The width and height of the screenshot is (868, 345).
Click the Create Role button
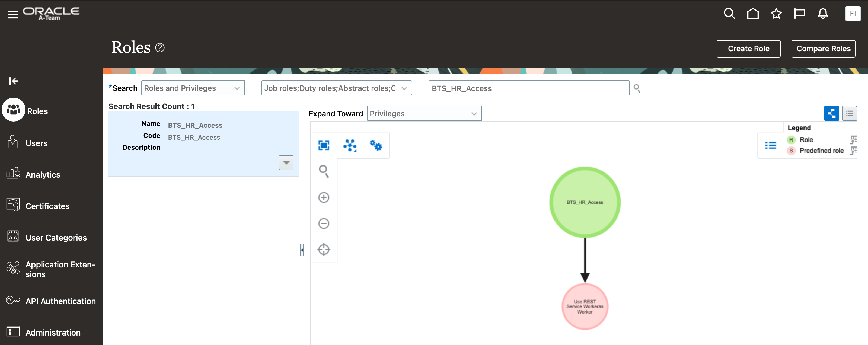point(748,49)
